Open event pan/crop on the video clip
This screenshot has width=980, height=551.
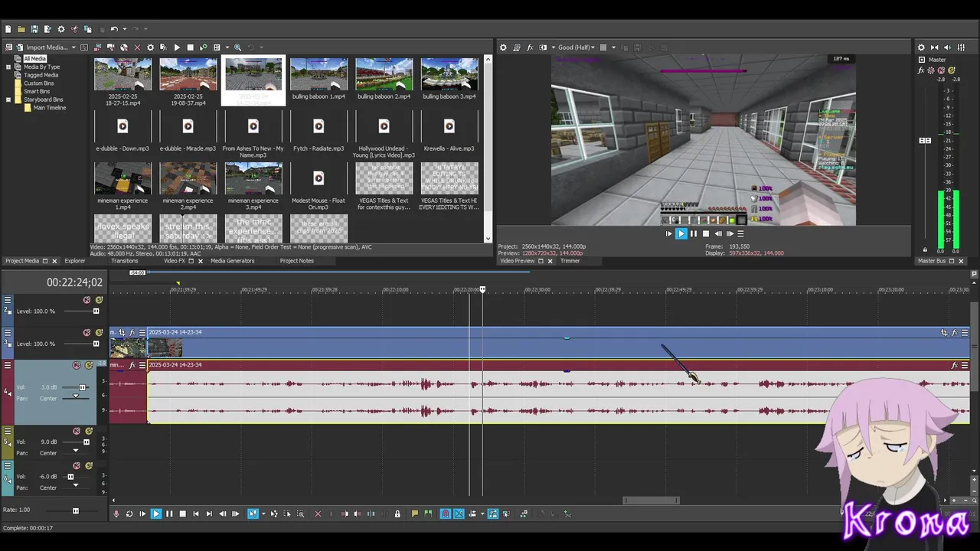point(944,333)
